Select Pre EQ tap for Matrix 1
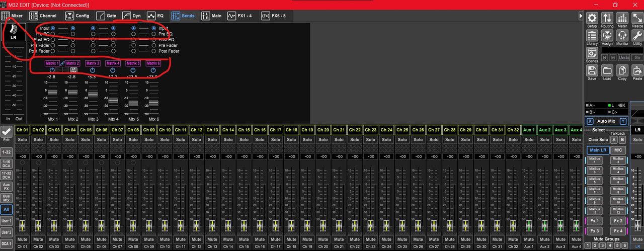 (x=53, y=34)
